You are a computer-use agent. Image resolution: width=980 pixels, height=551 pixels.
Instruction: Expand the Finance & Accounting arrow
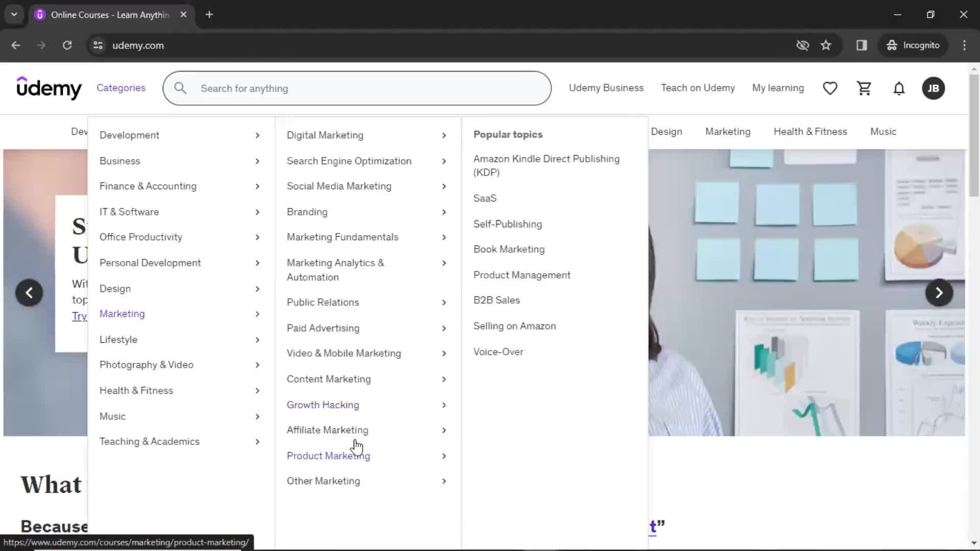click(x=257, y=186)
